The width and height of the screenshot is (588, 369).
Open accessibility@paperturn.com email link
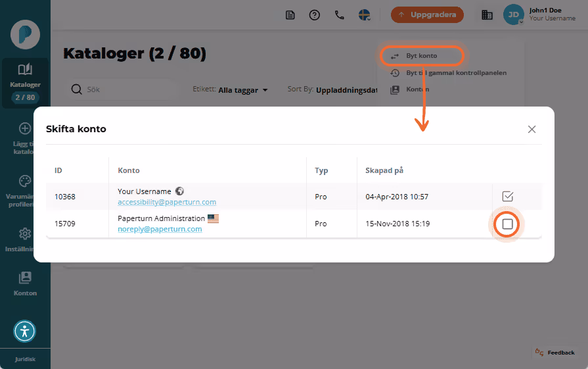point(167,202)
